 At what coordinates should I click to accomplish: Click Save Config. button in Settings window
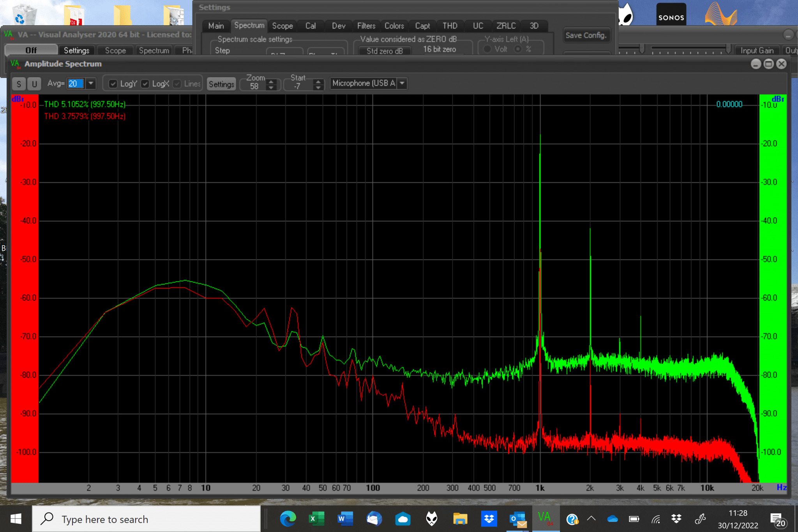(586, 35)
